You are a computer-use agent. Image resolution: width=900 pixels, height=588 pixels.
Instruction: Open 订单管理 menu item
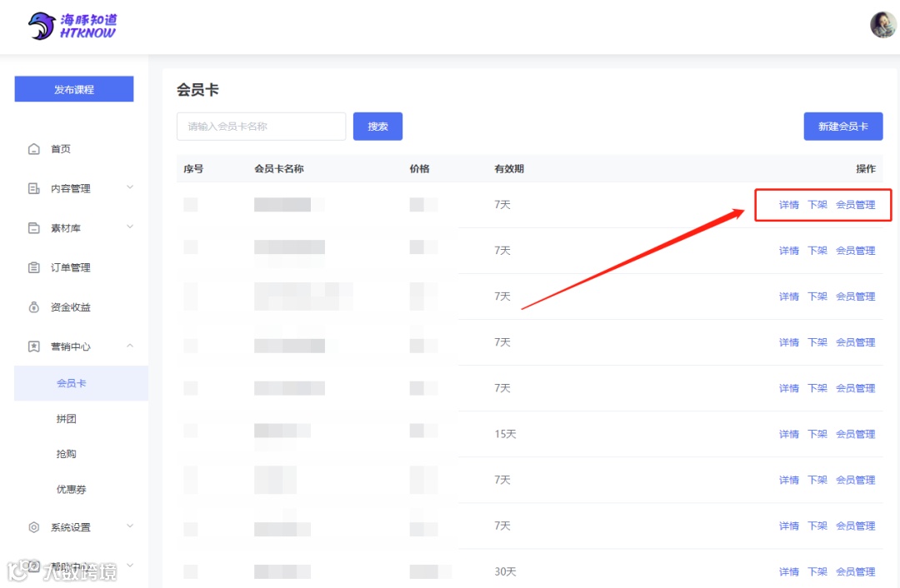71,267
